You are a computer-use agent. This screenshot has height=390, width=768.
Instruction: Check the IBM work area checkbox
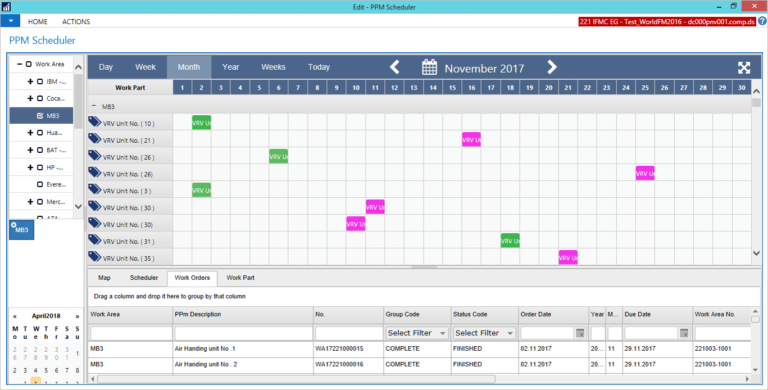(40, 82)
